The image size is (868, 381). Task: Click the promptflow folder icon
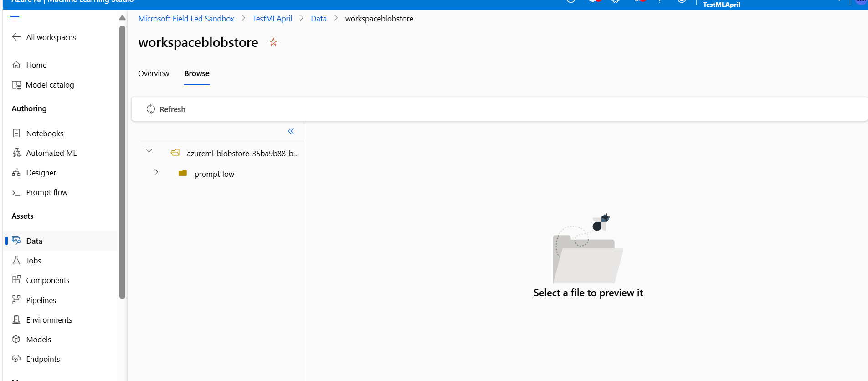point(183,173)
